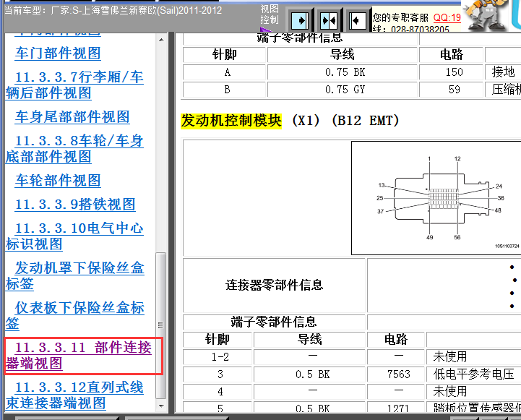Click the X1 connector pinout diagram
The width and height of the screenshot is (521, 420).
pos(436,198)
